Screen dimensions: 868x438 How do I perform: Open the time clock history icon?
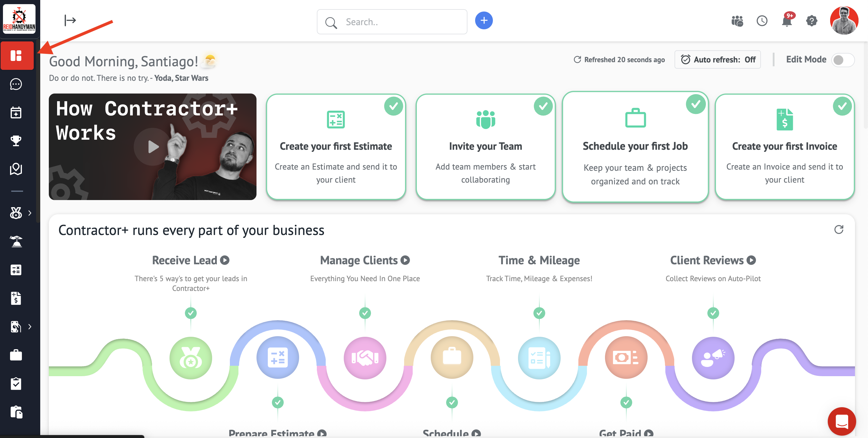[x=761, y=21]
